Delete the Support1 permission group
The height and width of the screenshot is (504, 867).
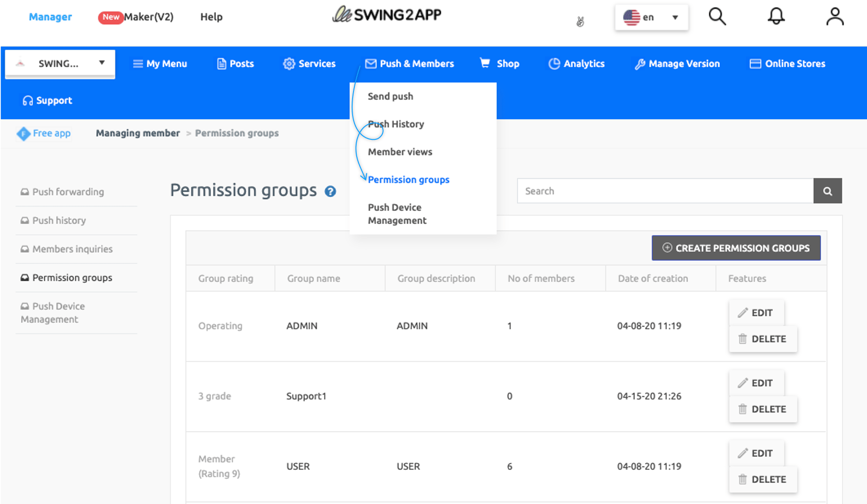[x=763, y=409]
